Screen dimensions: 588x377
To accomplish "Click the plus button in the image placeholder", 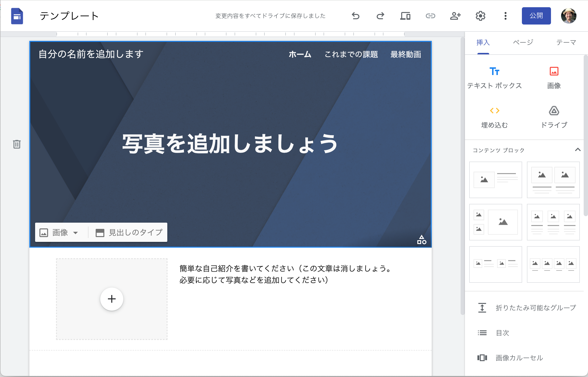I will pyautogui.click(x=112, y=299).
